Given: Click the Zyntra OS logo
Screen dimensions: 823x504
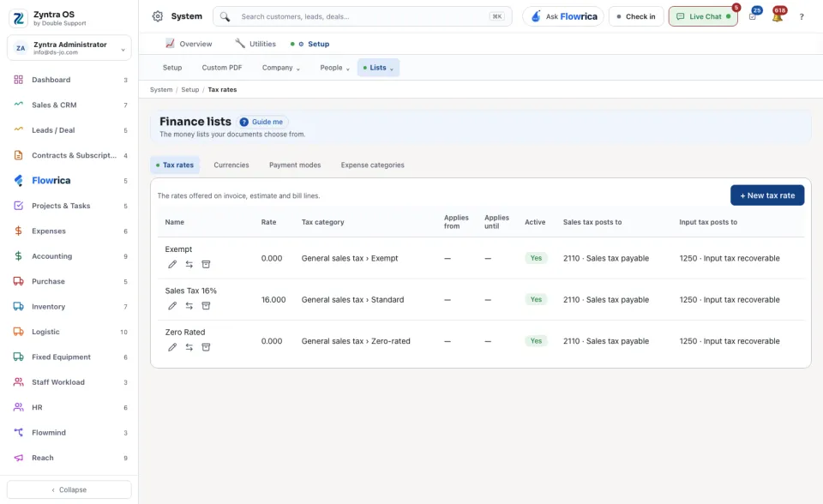Looking at the screenshot, I should click(18, 18).
